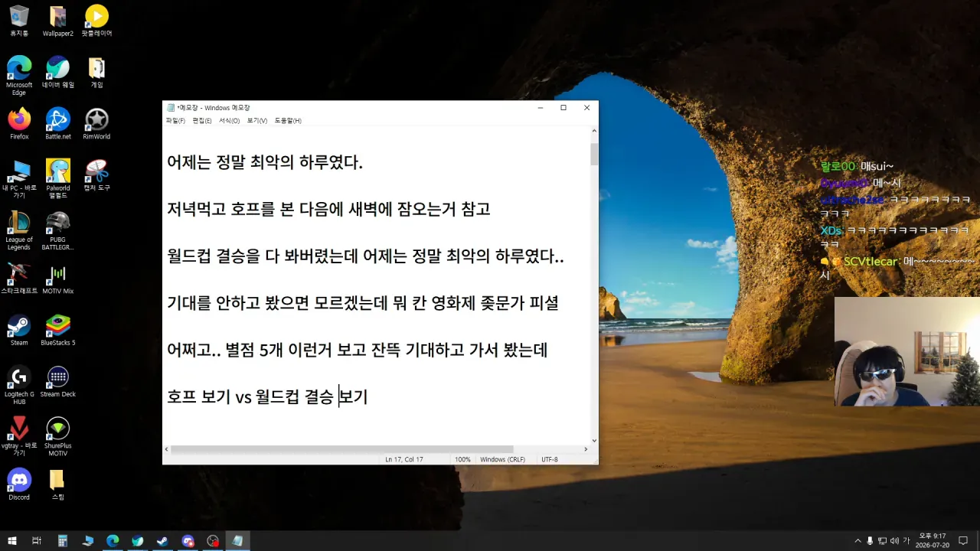
Task: Open the 보기(V) menu in Notepad
Action: (x=257, y=121)
